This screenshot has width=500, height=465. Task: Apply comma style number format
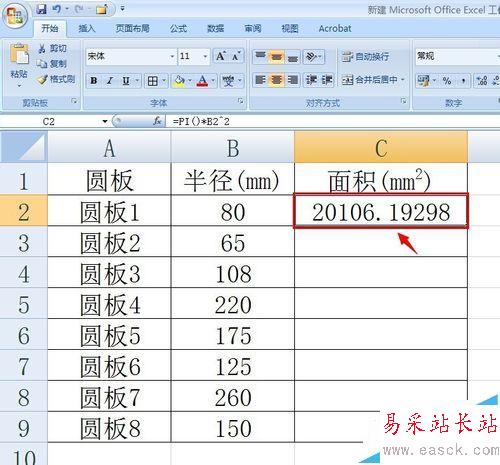pyautogui.click(x=463, y=80)
